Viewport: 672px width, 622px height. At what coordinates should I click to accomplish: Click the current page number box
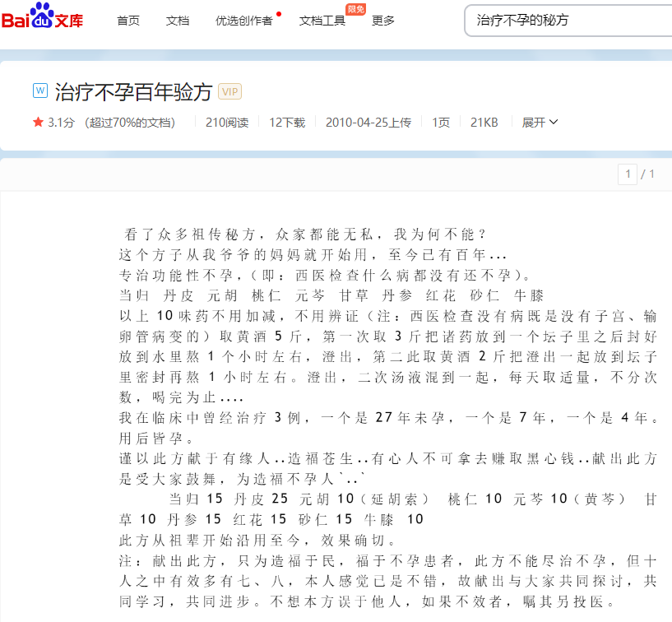tap(628, 174)
